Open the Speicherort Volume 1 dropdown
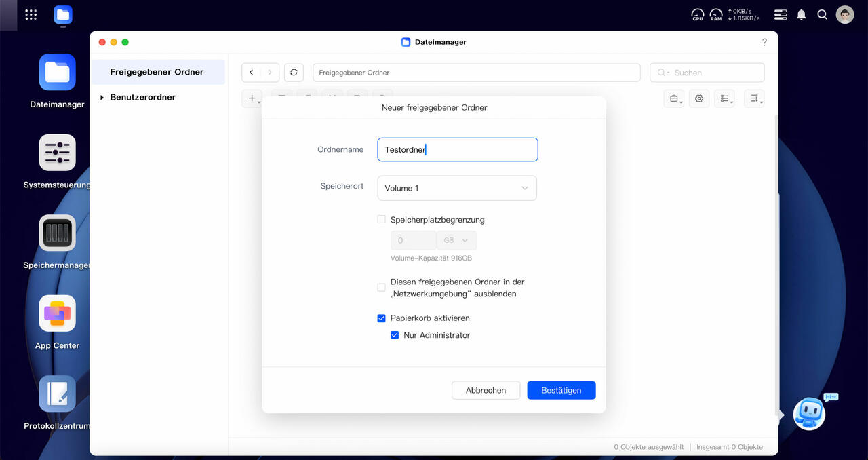This screenshot has width=868, height=460. tap(457, 188)
